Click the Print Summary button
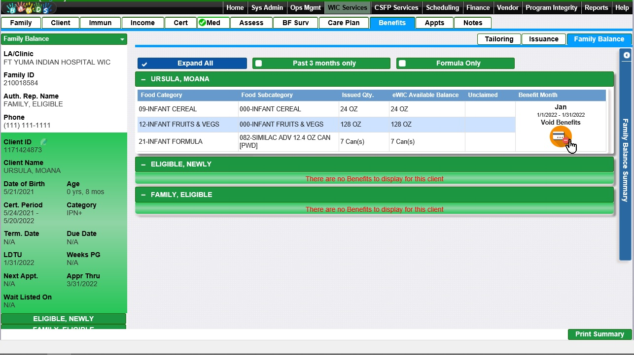The image size is (634, 364). (599, 334)
